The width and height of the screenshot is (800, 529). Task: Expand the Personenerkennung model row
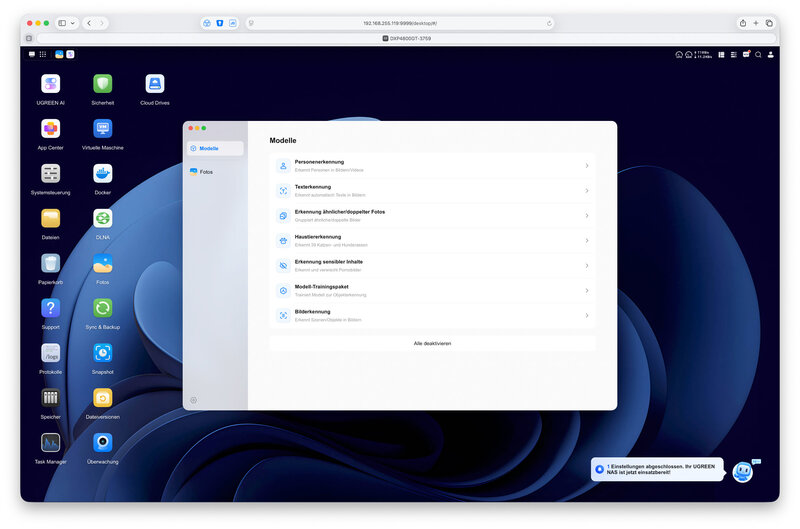point(433,166)
